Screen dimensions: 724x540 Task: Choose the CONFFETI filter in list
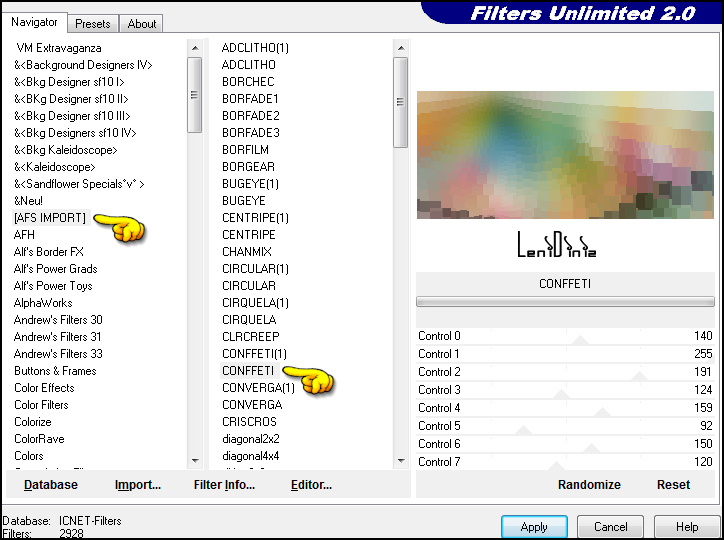[x=248, y=371]
